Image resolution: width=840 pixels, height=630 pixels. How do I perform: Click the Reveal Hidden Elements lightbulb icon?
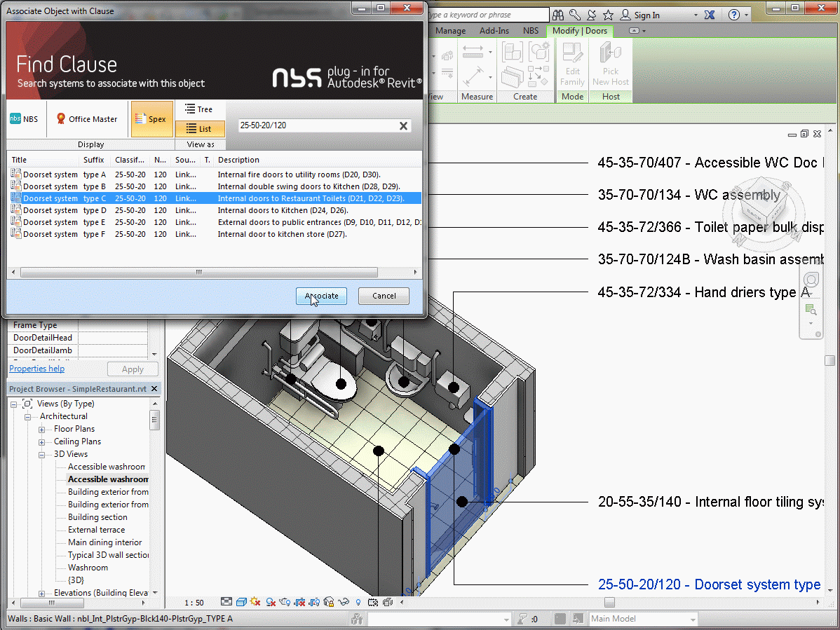pyautogui.click(x=358, y=602)
